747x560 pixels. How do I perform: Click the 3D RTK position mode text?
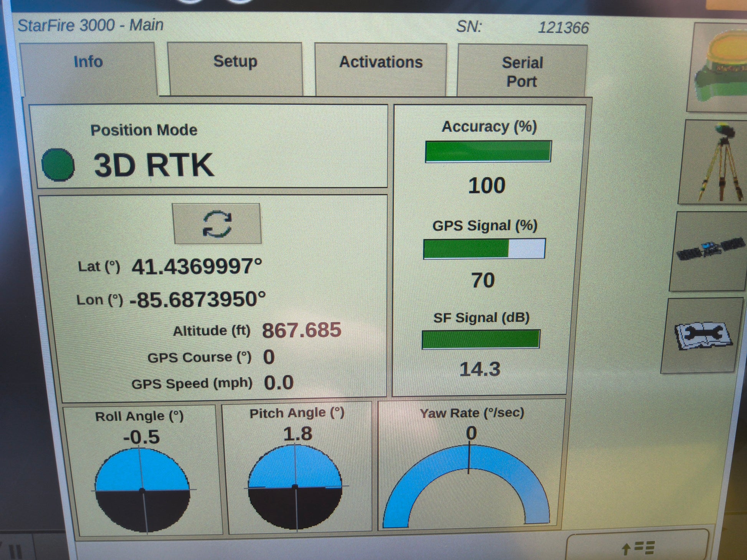click(x=154, y=165)
